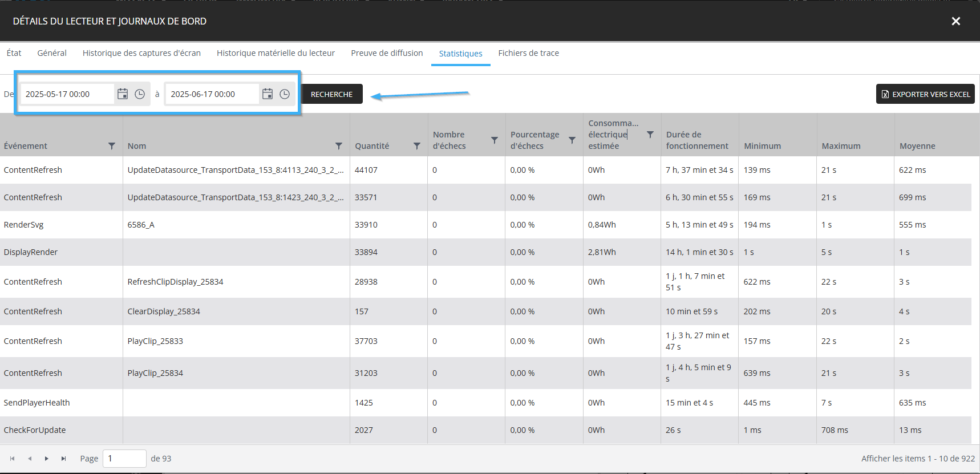980x474 pixels.
Task: Click the RECHERCHE button
Action: (x=331, y=94)
